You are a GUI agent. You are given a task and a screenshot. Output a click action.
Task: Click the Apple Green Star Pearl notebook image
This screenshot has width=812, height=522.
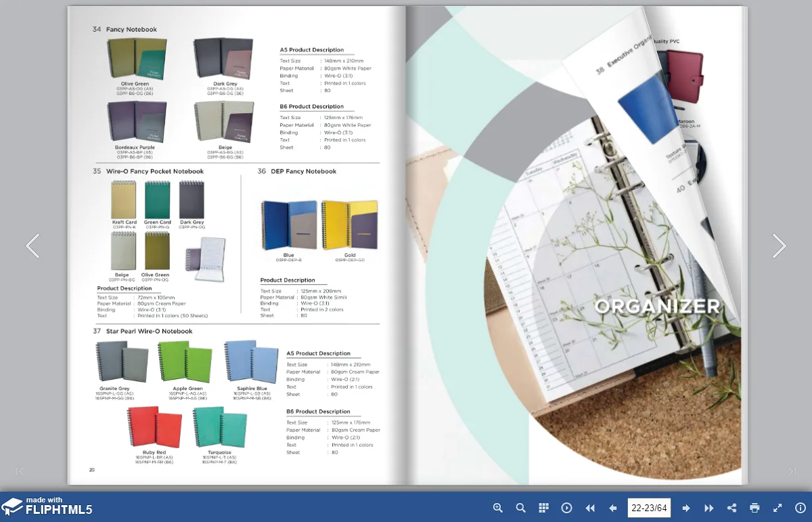pyautogui.click(x=185, y=362)
